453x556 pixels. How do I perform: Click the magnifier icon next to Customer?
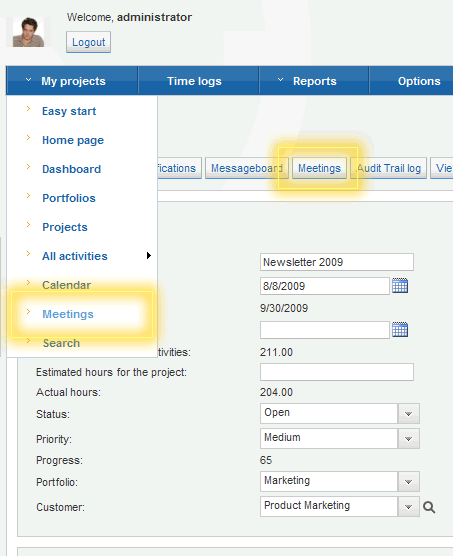coord(429,507)
